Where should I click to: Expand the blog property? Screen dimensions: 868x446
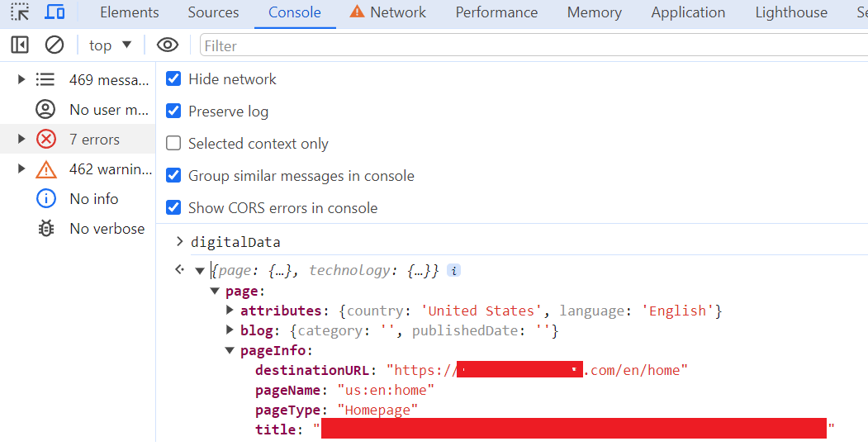pos(230,330)
